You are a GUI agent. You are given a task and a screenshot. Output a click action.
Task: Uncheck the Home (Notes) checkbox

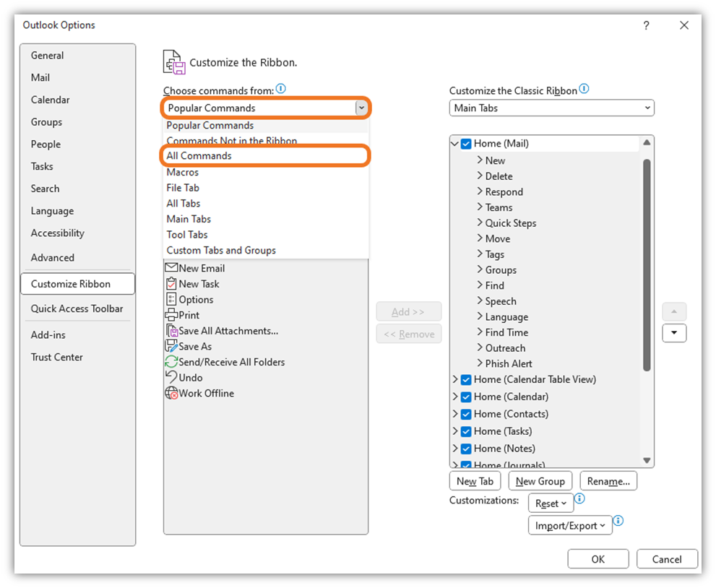point(466,449)
